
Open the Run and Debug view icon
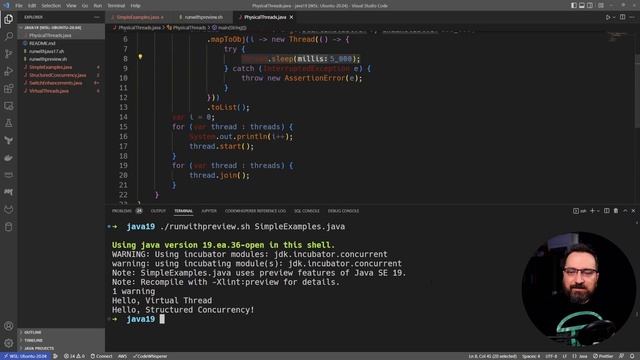point(9,71)
